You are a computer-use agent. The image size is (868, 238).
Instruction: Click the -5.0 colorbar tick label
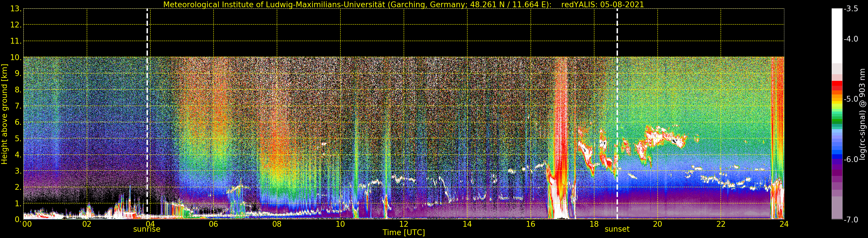[x=851, y=99]
